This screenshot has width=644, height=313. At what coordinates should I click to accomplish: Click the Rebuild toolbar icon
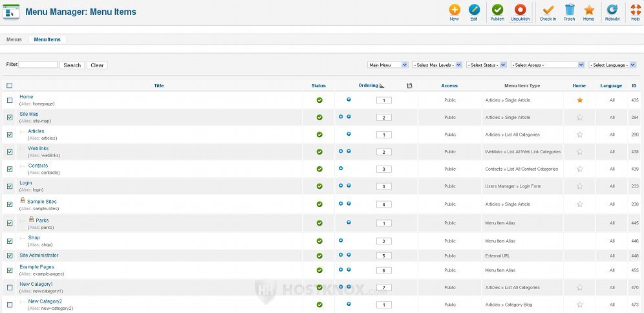click(612, 12)
